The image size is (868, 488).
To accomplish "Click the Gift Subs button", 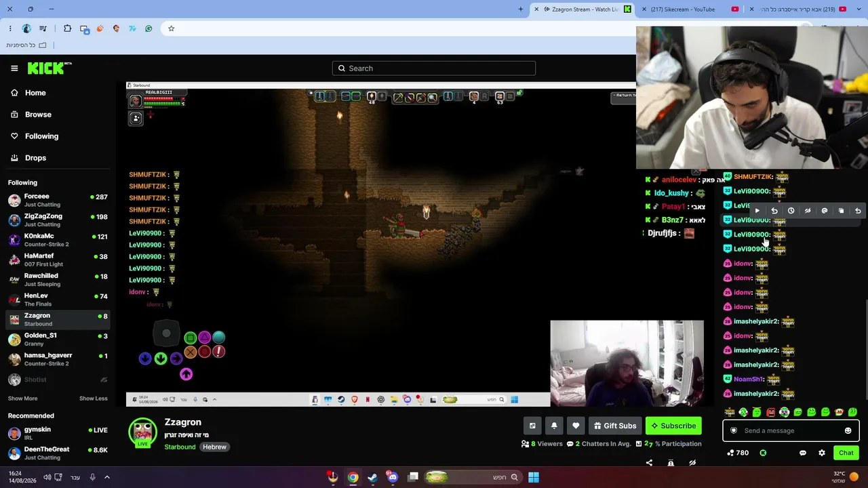I will click(614, 426).
